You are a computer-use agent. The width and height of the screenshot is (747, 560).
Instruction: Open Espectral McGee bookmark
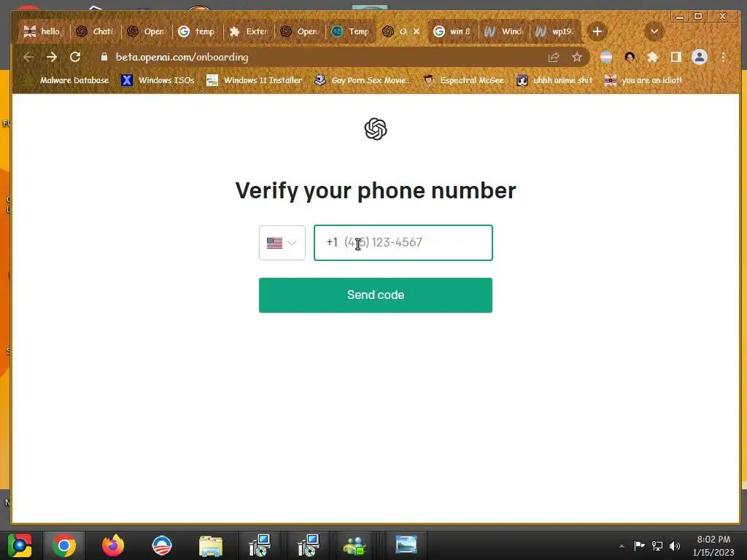(464, 80)
